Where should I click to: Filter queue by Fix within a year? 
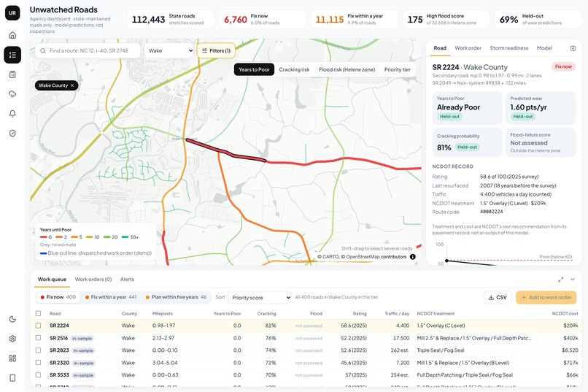tap(111, 297)
